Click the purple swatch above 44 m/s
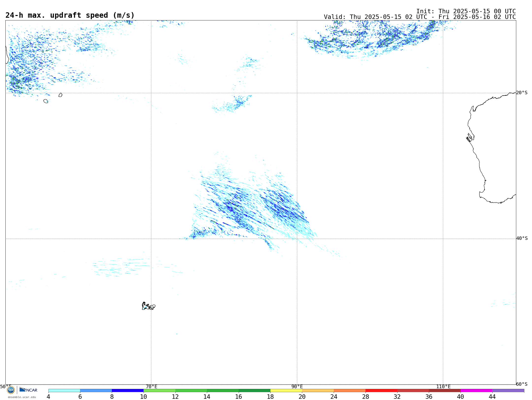 [x=508, y=390]
